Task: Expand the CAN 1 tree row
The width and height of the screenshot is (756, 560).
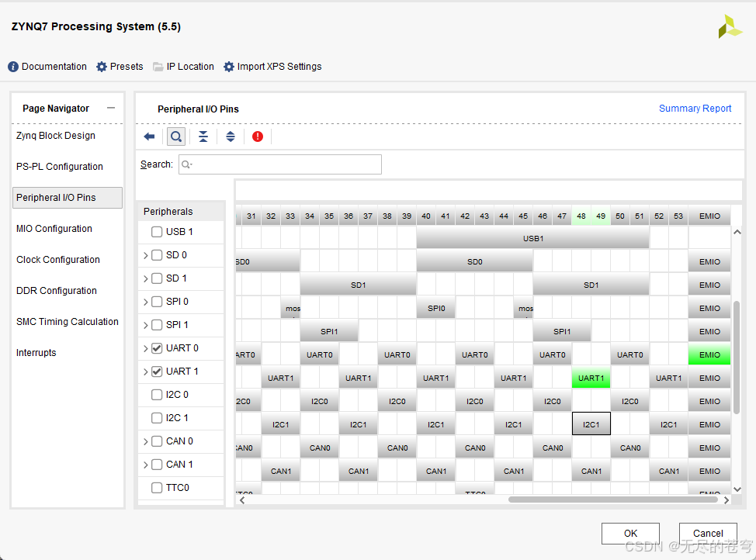Action: (x=146, y=465)
